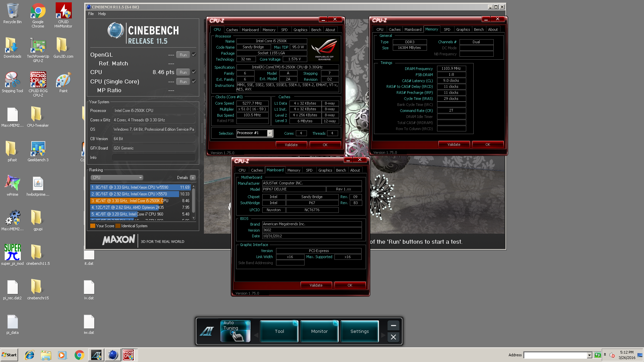The width and height of the screenshot is (644, 362).
Task: Switch to ROG CPU-Z taskbar button
Action: (x=129, y=355)
